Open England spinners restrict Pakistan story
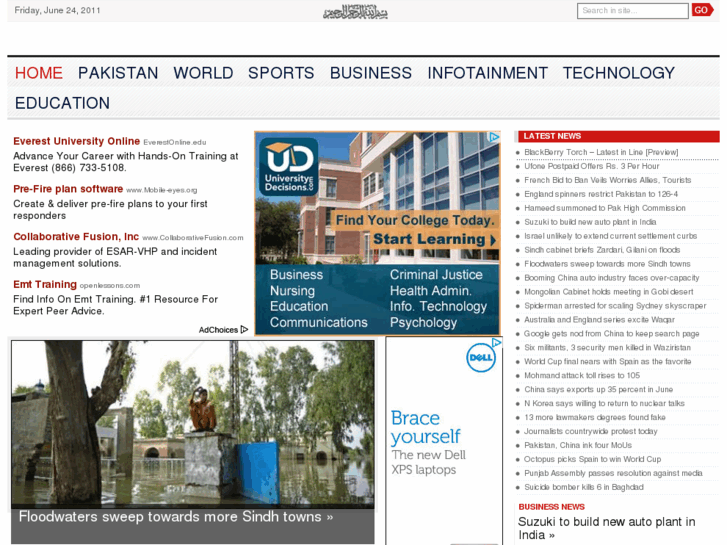This screenshot has width=727, height=545. click(601, 194)
